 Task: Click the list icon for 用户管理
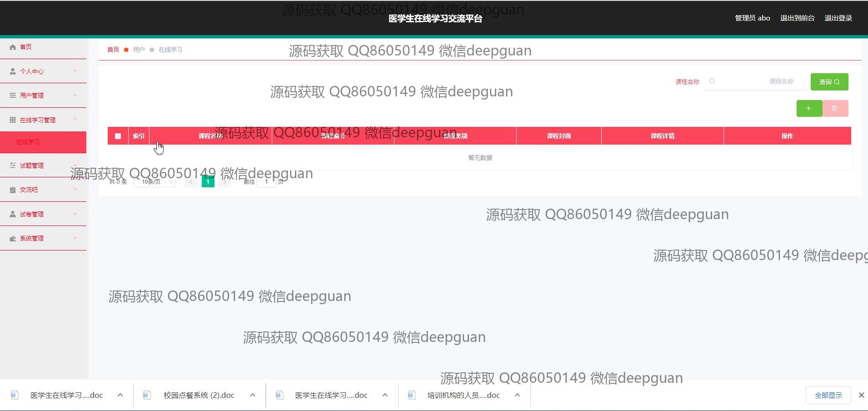coord(13,95)
